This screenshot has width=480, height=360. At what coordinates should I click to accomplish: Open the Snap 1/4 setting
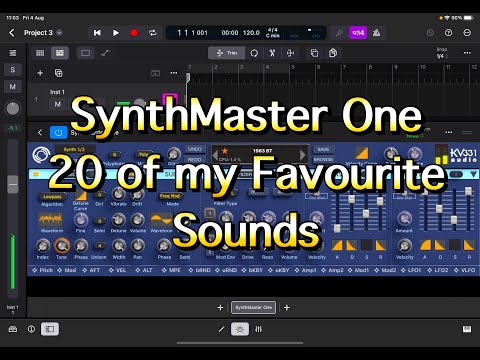(x=442, y=53)
